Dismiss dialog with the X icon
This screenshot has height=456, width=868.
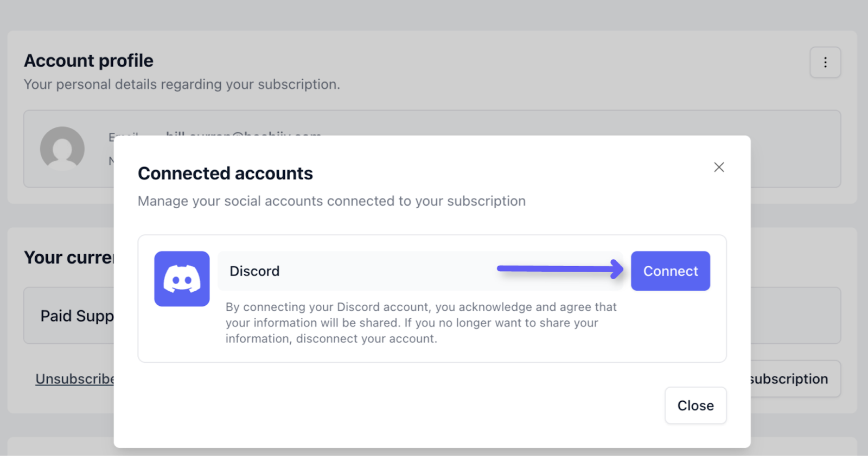(719, 167)
